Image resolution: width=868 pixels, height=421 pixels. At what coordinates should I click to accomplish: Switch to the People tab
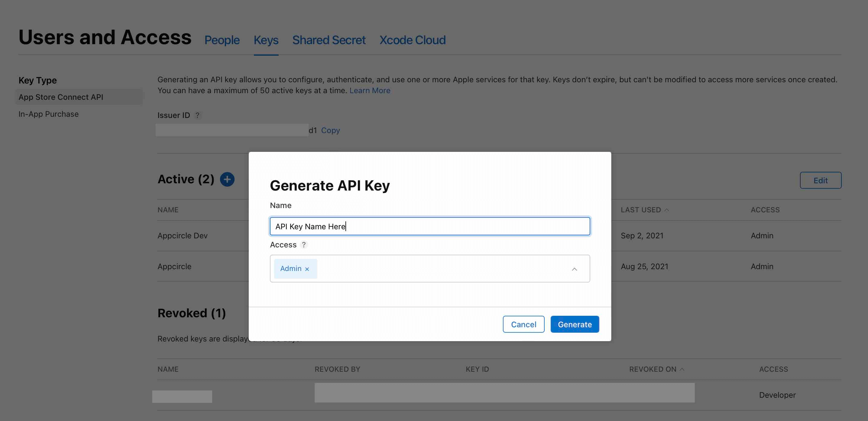tap(222, 40)
